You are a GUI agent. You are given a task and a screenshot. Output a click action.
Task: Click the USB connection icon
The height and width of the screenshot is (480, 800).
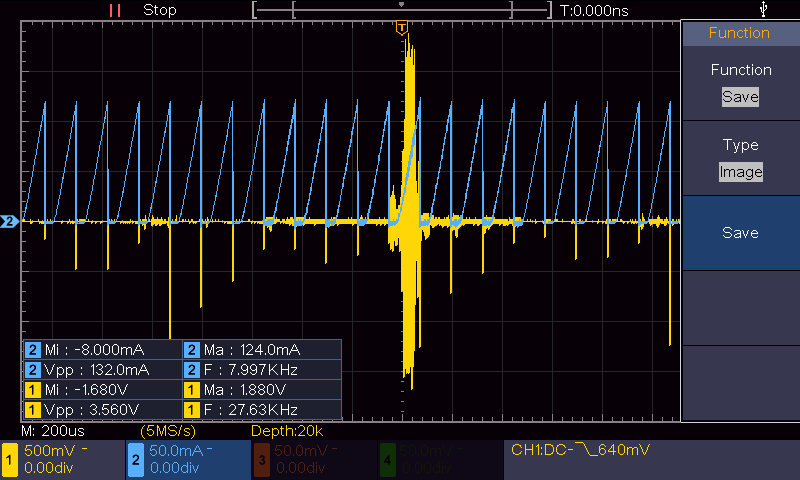[x=763, y=9]
